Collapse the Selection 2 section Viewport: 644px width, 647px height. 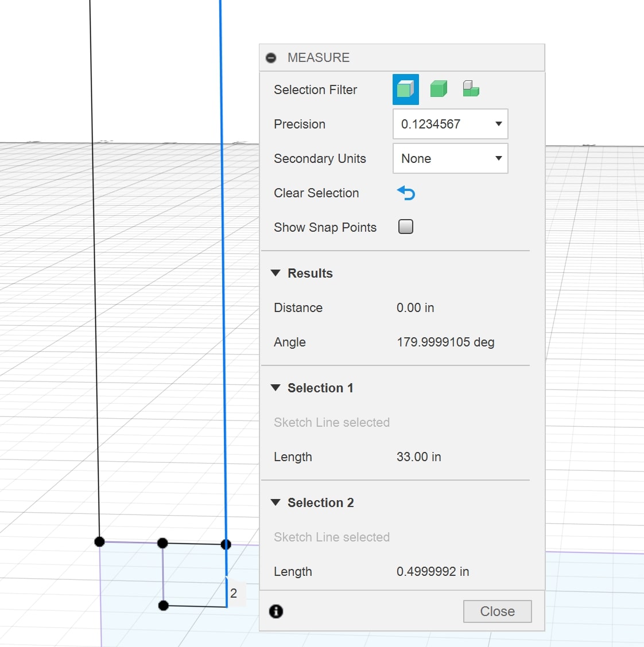tap(276, 502)
